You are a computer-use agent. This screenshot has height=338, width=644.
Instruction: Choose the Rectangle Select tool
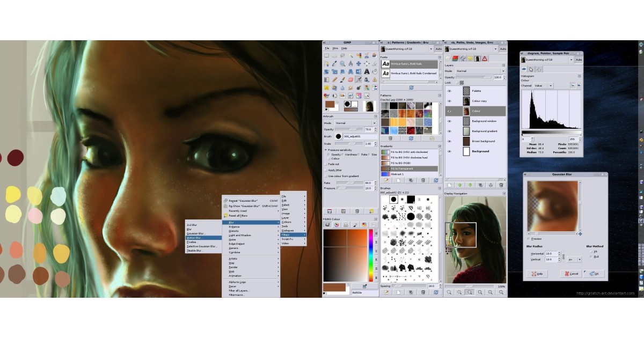coord(326,55)
